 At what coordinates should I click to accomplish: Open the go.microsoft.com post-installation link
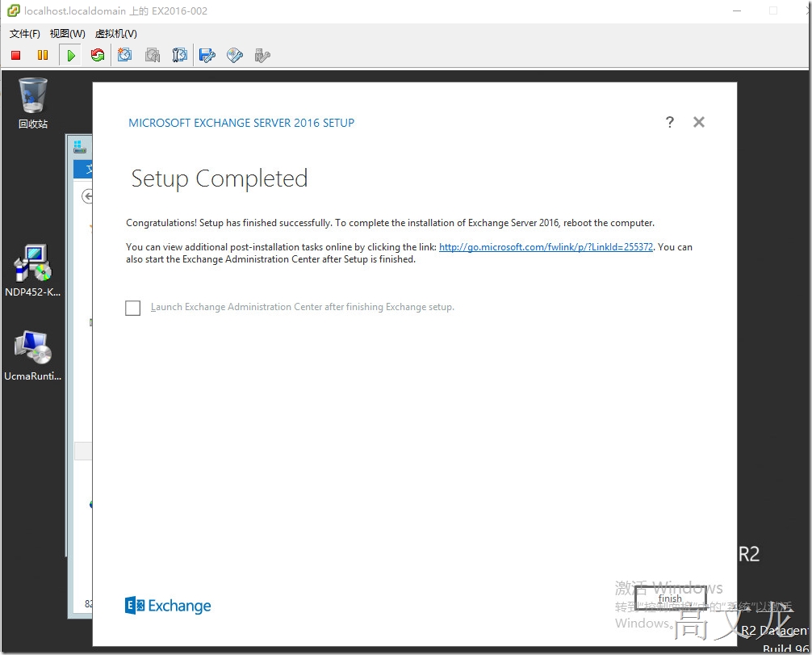546,247
